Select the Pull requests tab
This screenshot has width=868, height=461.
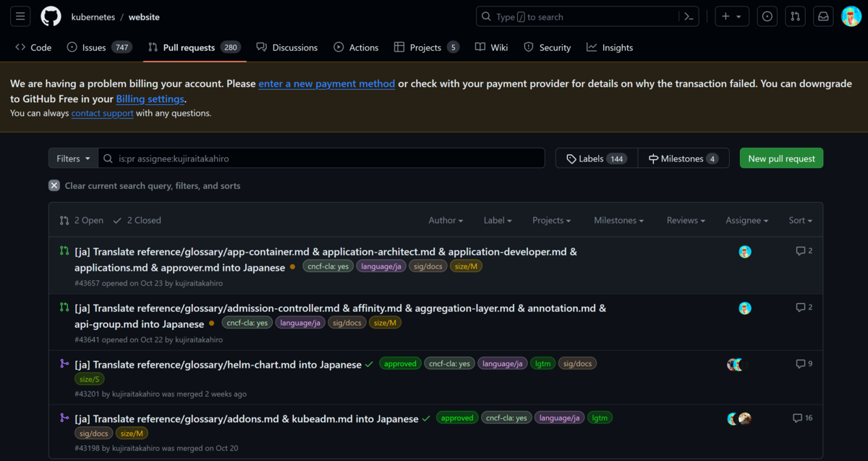(194, 47)
